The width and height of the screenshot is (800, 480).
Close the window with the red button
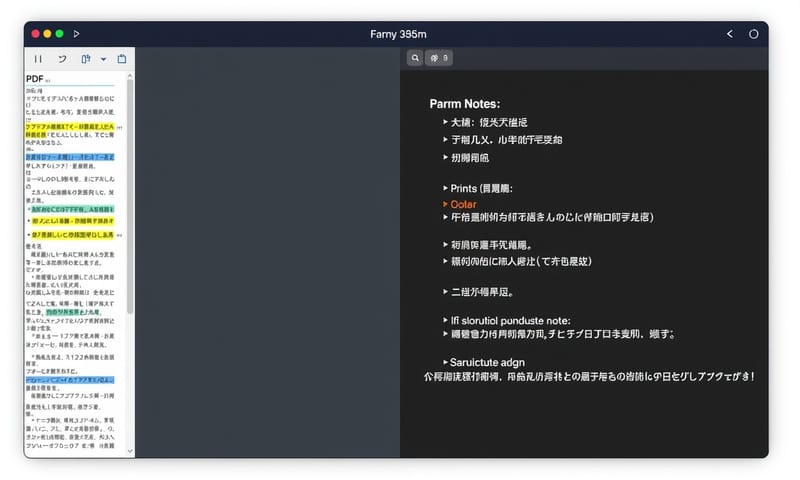pos(35,34)
